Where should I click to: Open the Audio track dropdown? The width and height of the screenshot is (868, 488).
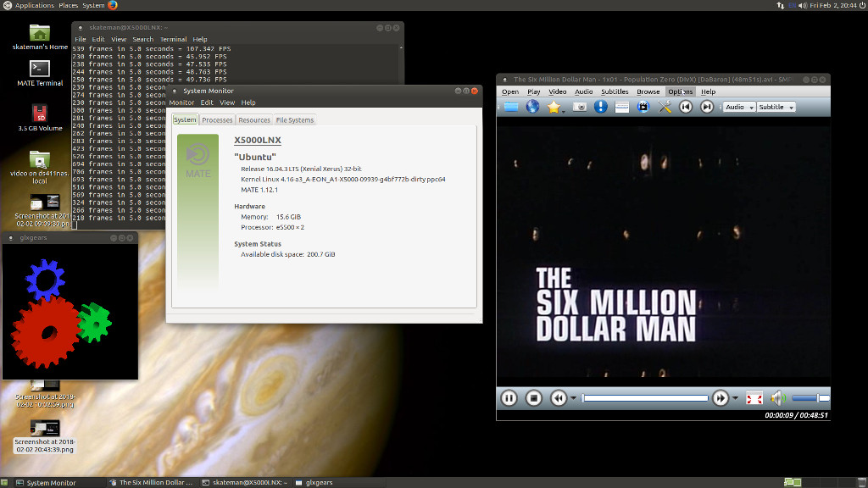pyautogui.click(x=739, y=107)
